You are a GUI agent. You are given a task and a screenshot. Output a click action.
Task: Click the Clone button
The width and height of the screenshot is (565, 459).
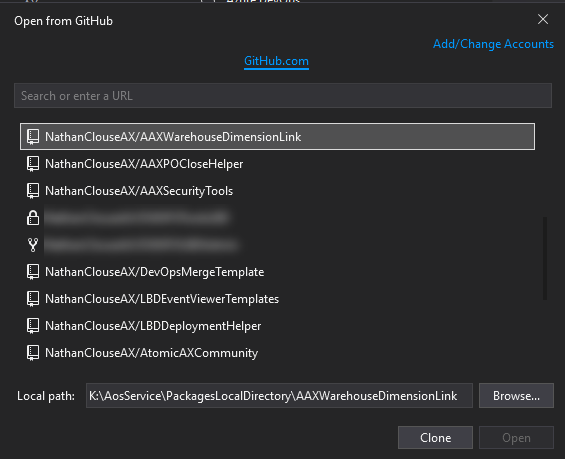435,438
